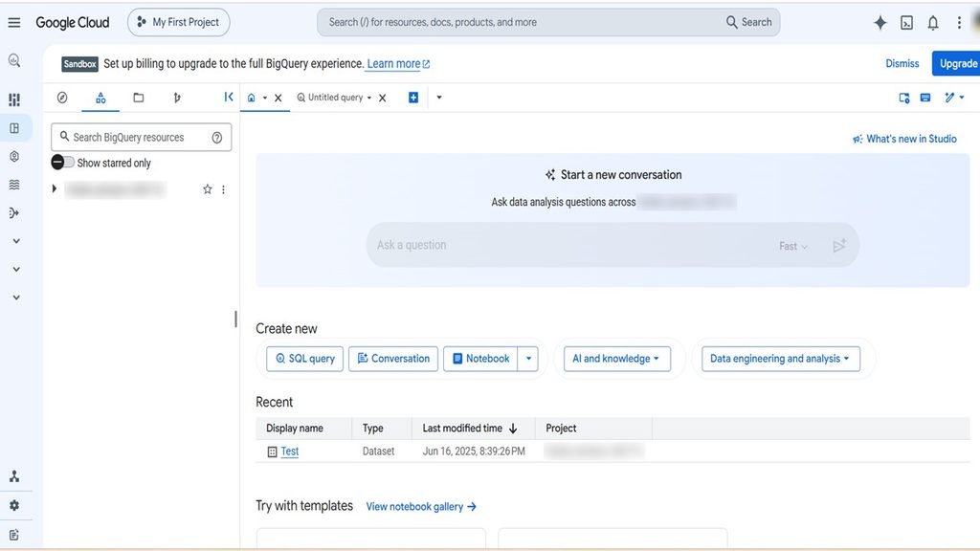Open the Untitled query tab dropdown arrow
This screenshot has height=551, width=980.
[x=369, y=99]
